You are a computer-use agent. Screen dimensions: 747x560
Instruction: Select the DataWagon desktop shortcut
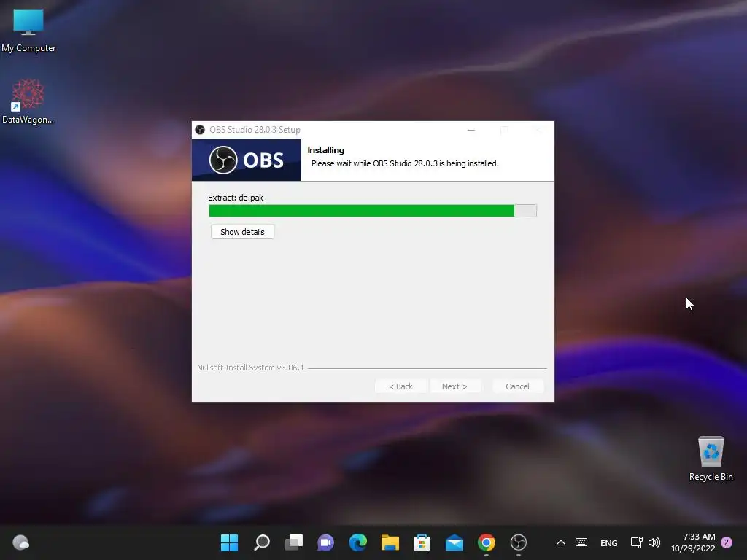pyautogui.click(x=28, y=101)
